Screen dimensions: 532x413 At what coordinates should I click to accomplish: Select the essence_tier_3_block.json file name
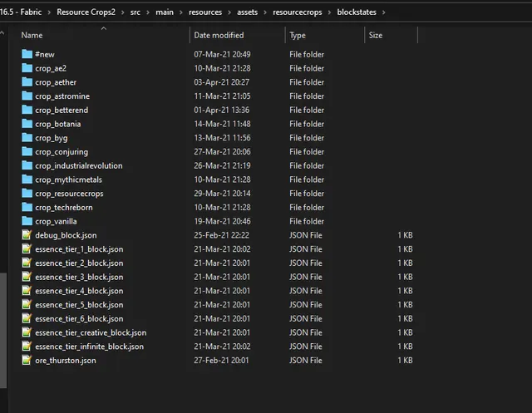point(79,277)
